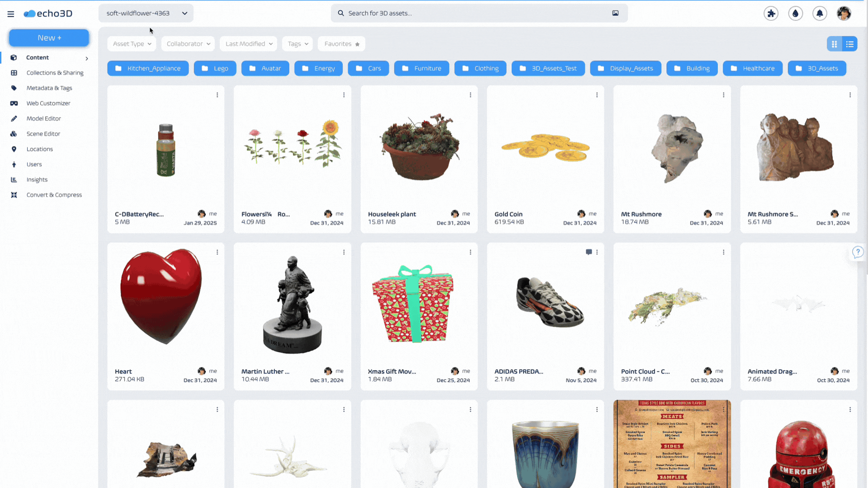Click the list view icon
This screenshot has width=868, height=488.
849,43
